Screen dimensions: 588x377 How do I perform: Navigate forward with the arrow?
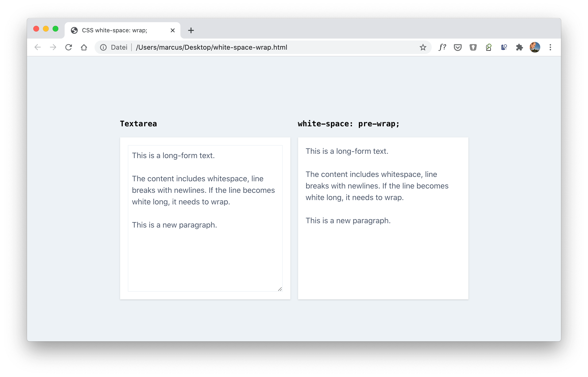(53, 47)
